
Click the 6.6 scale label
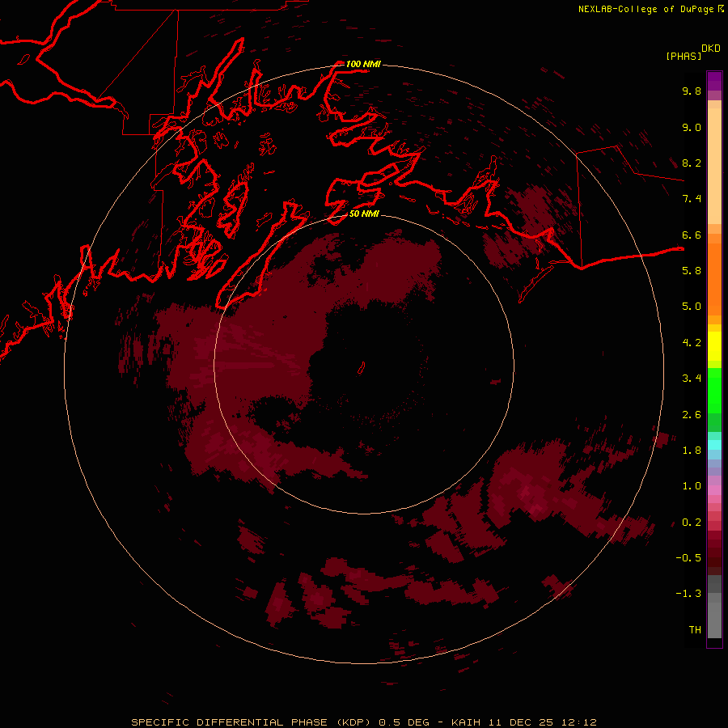[692, 235]
